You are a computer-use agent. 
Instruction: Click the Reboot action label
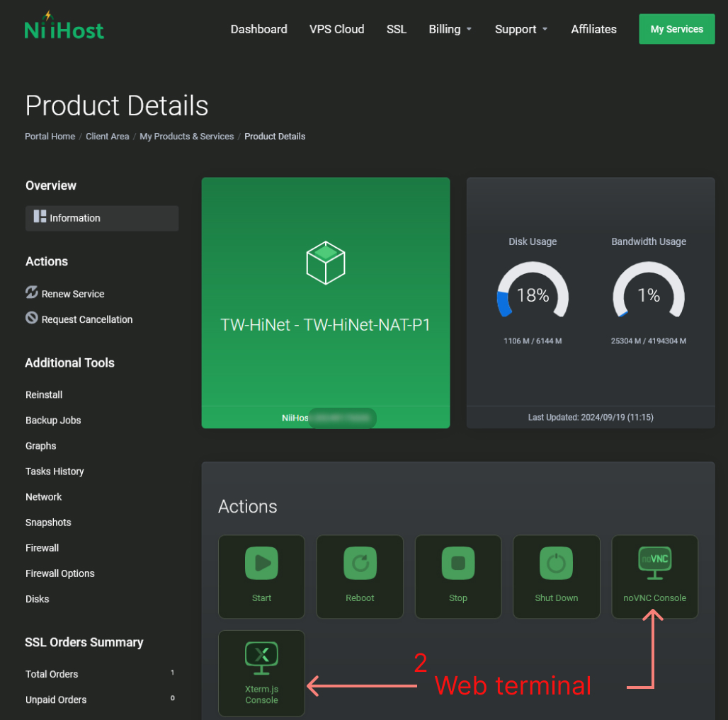[x=360, y=598]
